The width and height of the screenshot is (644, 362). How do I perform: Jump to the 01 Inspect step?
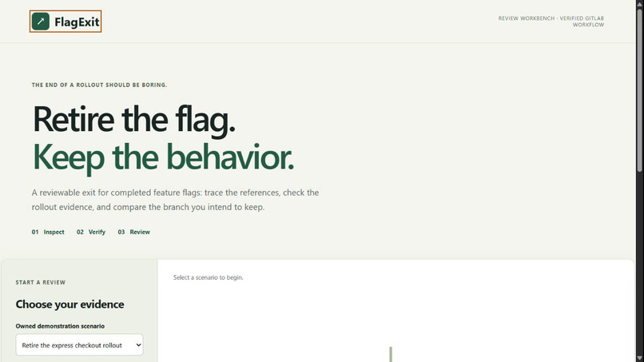pyautogui.click(x=48, y=232)
